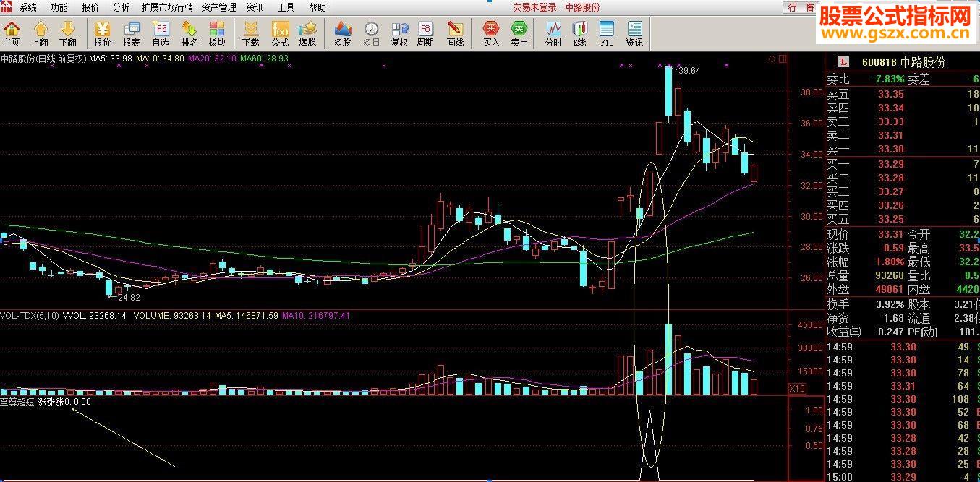This screenshot has width=980, height=482.
Task: Click the 上翻 page-up arrow icon
Action: tap(40, 33)
